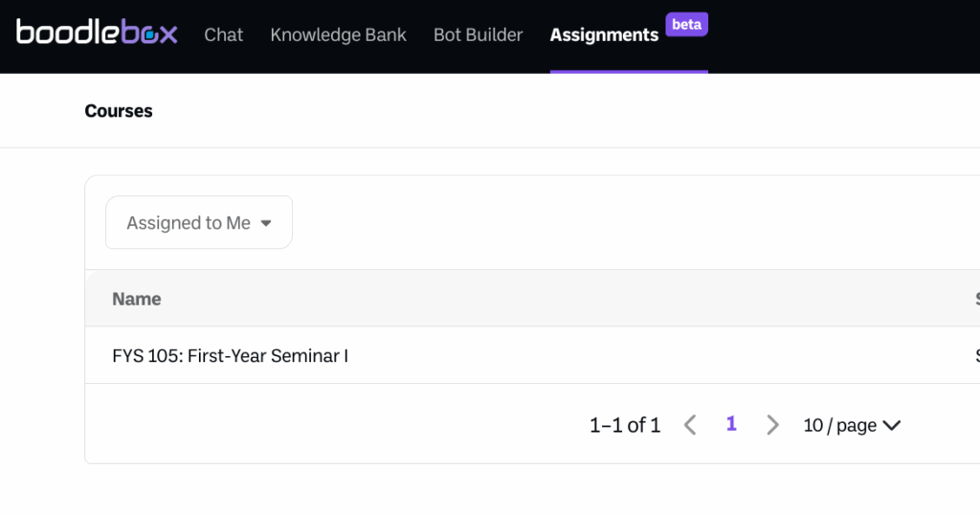Click the chevron next to 10 / page

pos(891,425)
